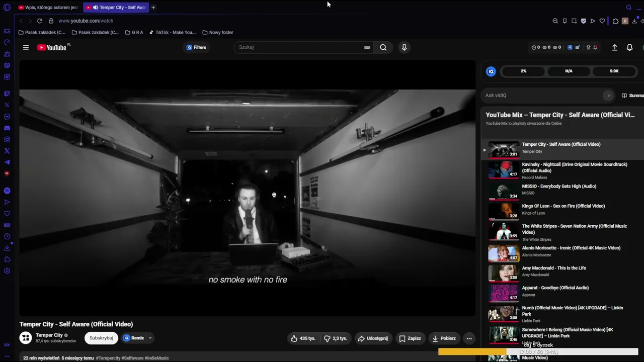Viewport: 644px width, 362px height.
Task: Open sidebar settings gear
Action: 7,271
